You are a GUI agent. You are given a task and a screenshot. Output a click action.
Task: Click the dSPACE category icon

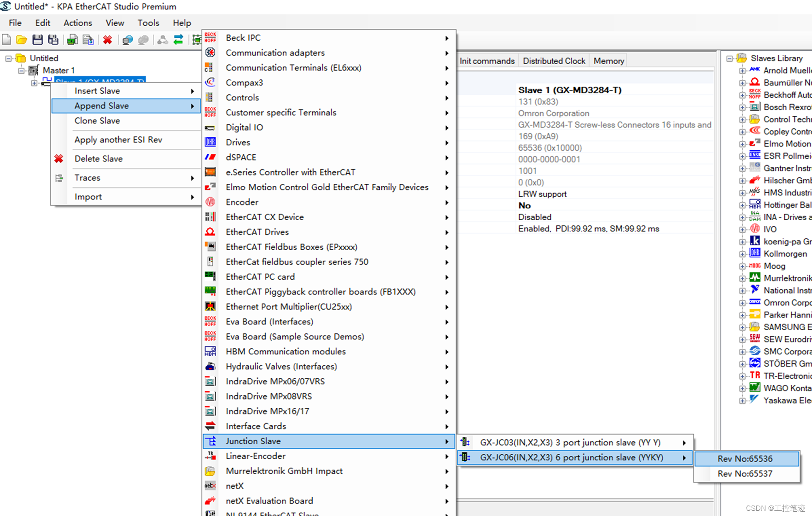(x=210, y=157)
